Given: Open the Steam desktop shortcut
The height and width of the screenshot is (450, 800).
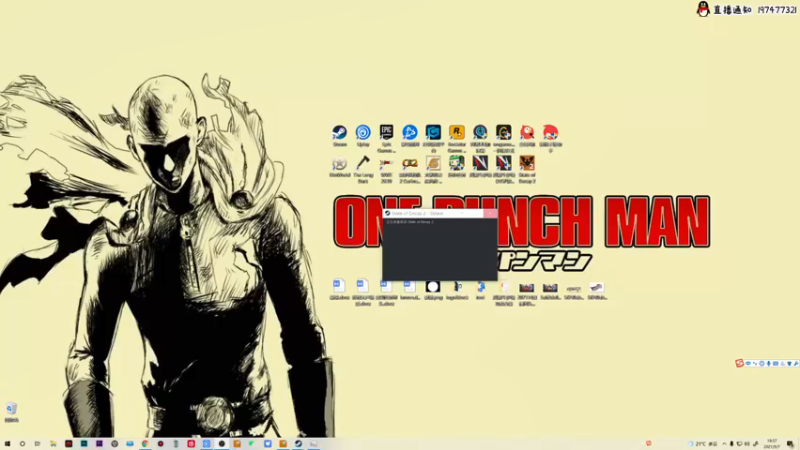Looking at the screenshot, I should 339,135.
